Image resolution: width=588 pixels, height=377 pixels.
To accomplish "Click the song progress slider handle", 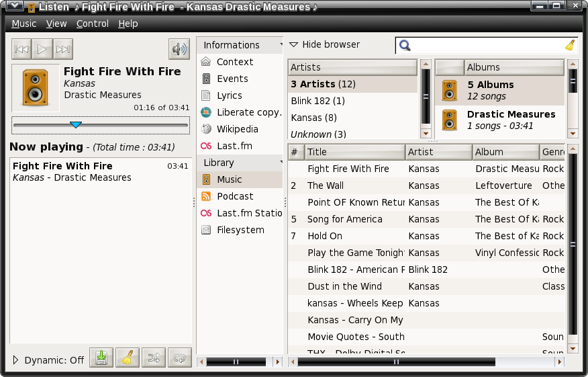I will (76, 125).
